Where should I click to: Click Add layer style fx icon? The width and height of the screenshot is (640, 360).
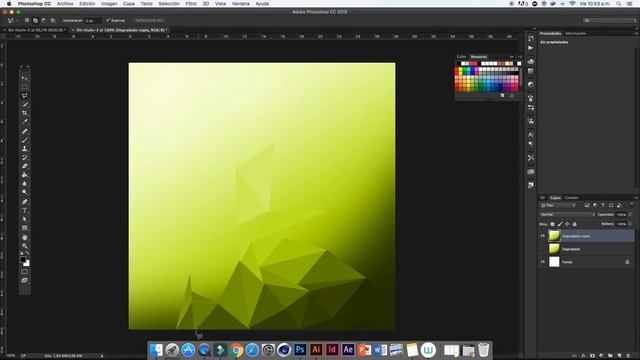coord(583,356)
